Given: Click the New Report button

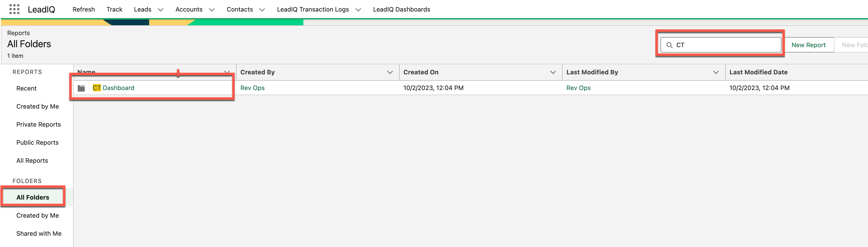Looking at the screenshot, I should pyautogui.click(x=808, y=45).
